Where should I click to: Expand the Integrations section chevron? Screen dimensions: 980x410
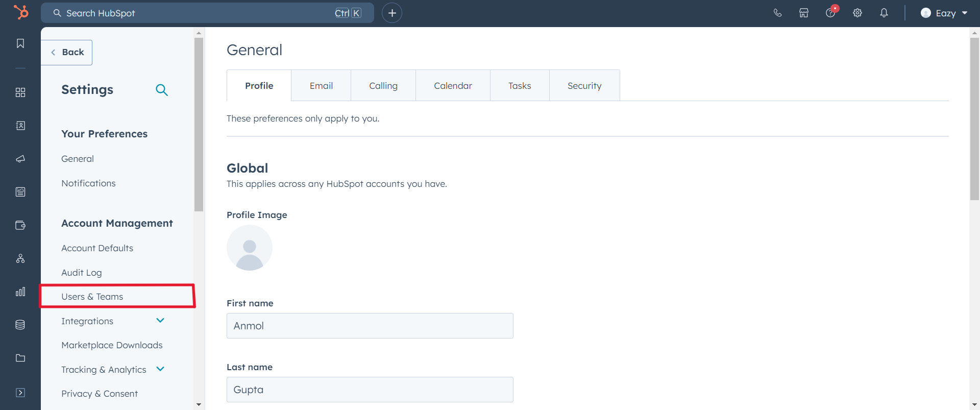pyautogui.click(x=160, y=321)
